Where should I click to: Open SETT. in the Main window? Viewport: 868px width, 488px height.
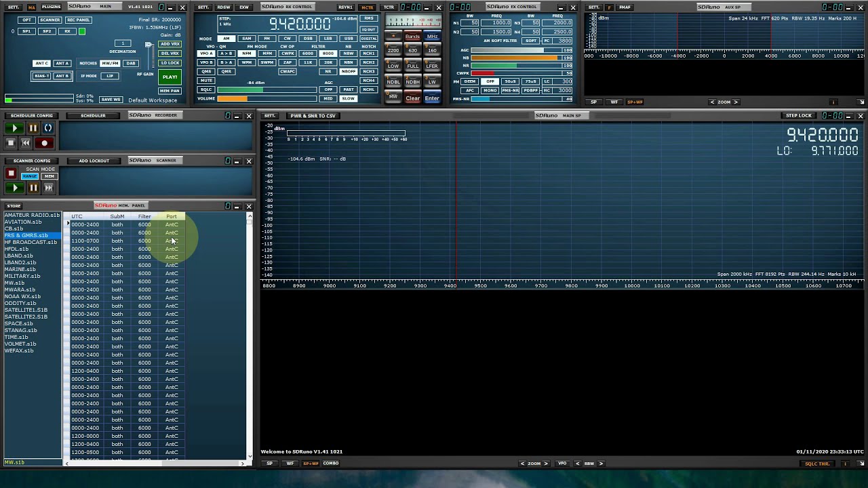pyautogui.click(x=14, y=7)
